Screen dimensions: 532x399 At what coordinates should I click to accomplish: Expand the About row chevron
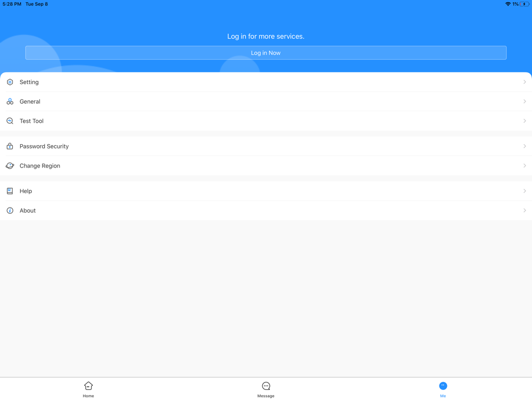525,210
